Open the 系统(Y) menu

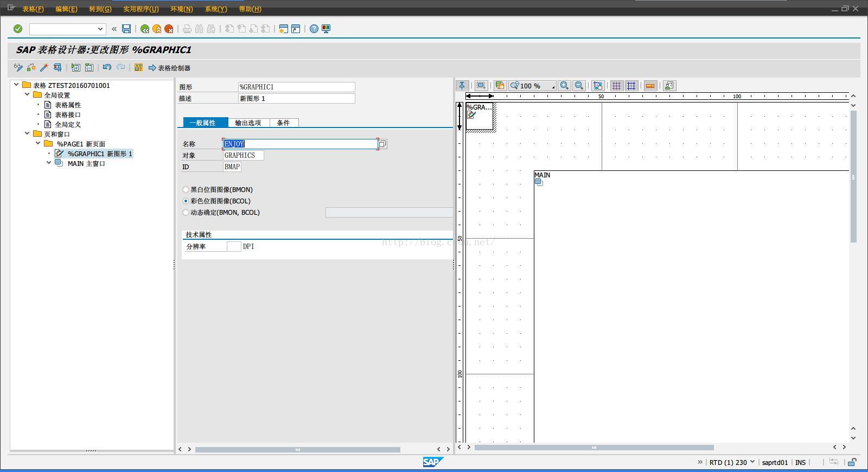click(215, 9)
